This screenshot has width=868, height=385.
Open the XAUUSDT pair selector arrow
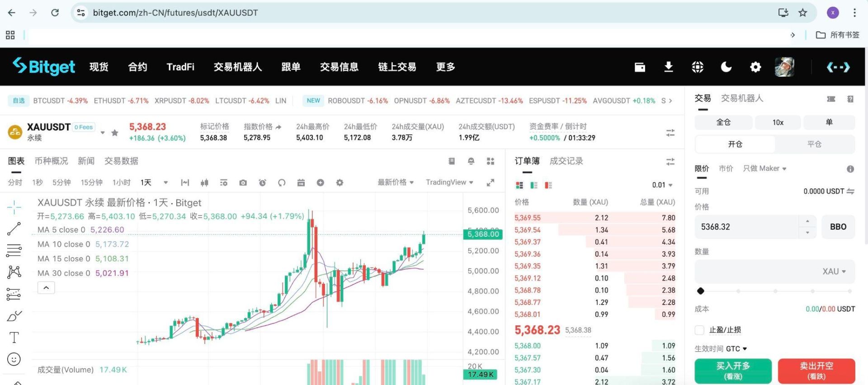pyautogui.click(x=103, y=133)
